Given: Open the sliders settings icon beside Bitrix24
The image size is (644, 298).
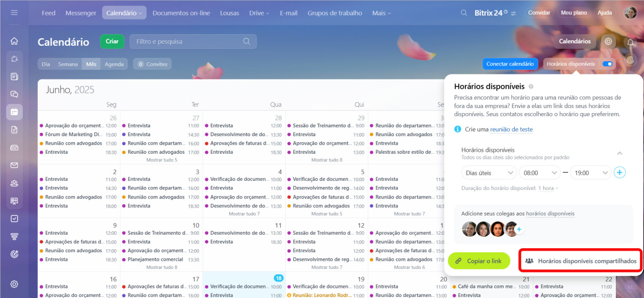Looking at the screenshot, I should click(x=513, y=14).
